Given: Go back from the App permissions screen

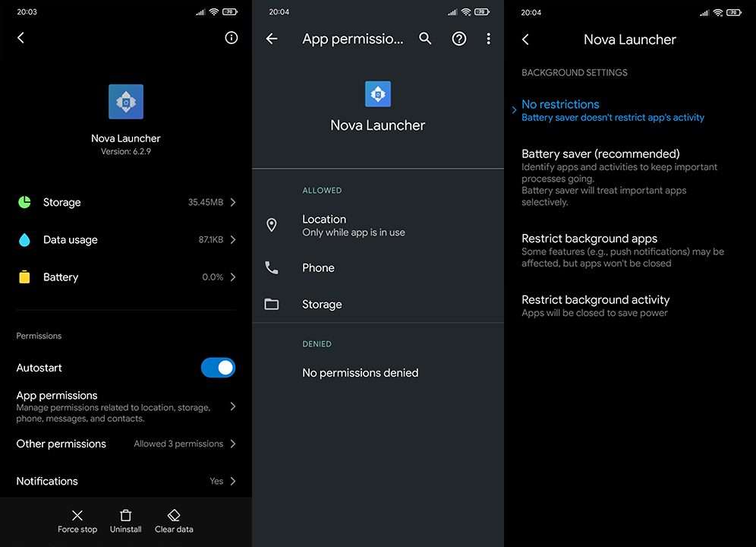Looking at the screenshot, I should (272, 39).
